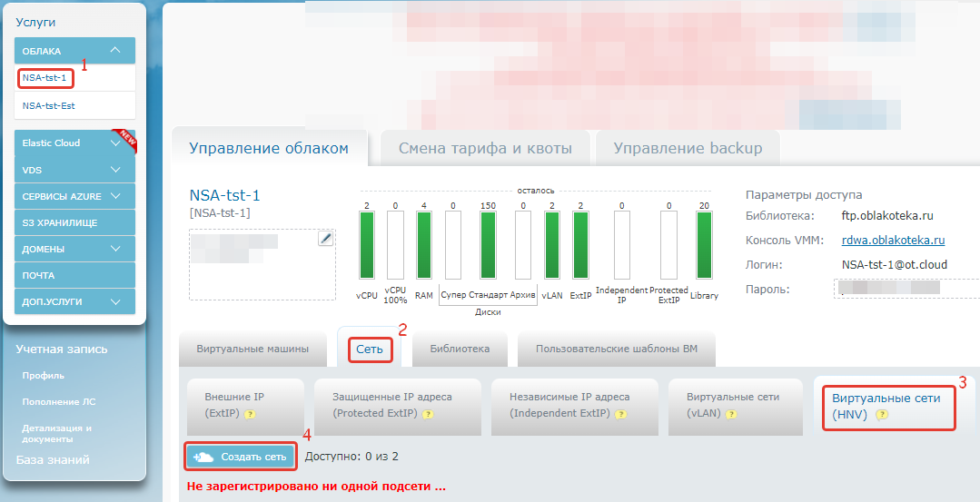
Task: Click help icon next to Виртуальные сети (HNV)
Action: (x=881, y=415)
